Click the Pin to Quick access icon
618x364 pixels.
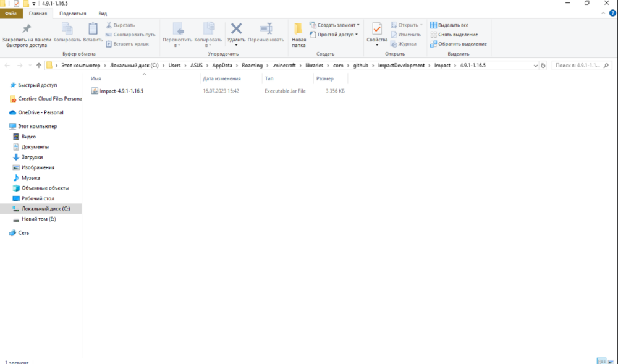(x=27, y=28)
